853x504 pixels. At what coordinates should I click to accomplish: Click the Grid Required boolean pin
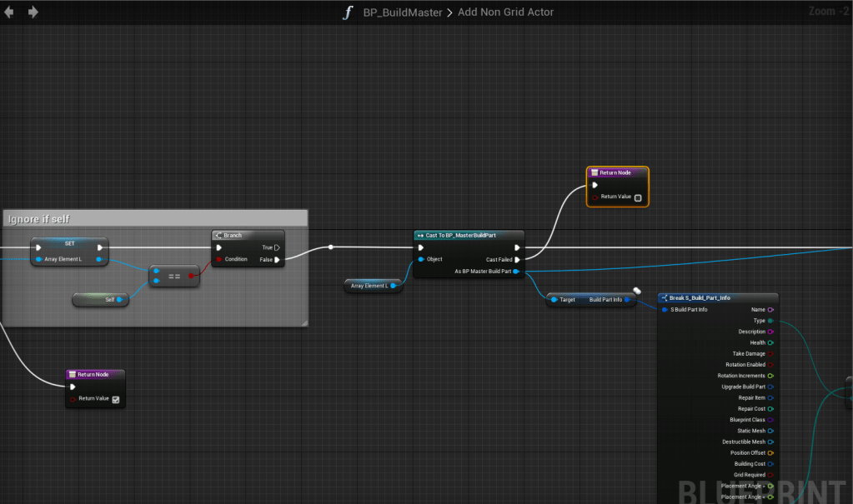[x=770, y=475]
